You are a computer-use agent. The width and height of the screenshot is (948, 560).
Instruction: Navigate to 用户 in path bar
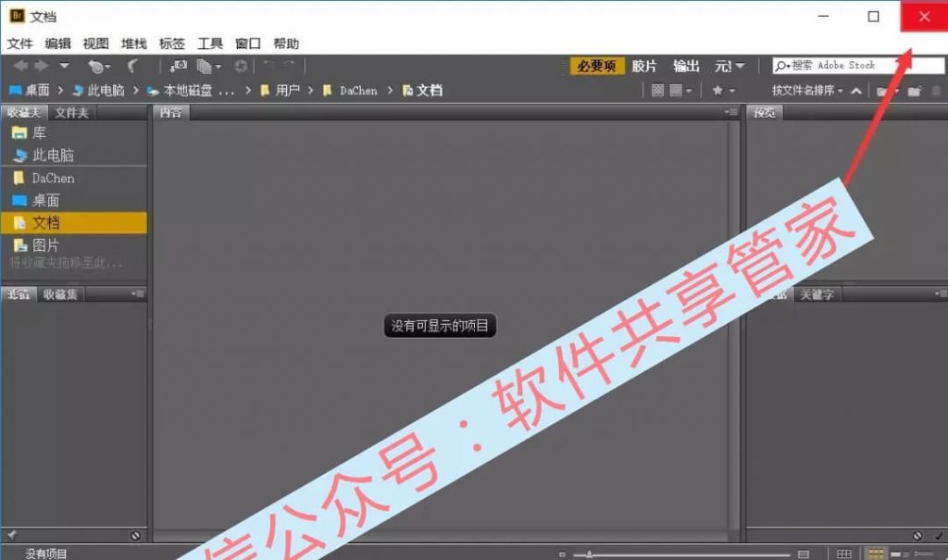[280, 90]
